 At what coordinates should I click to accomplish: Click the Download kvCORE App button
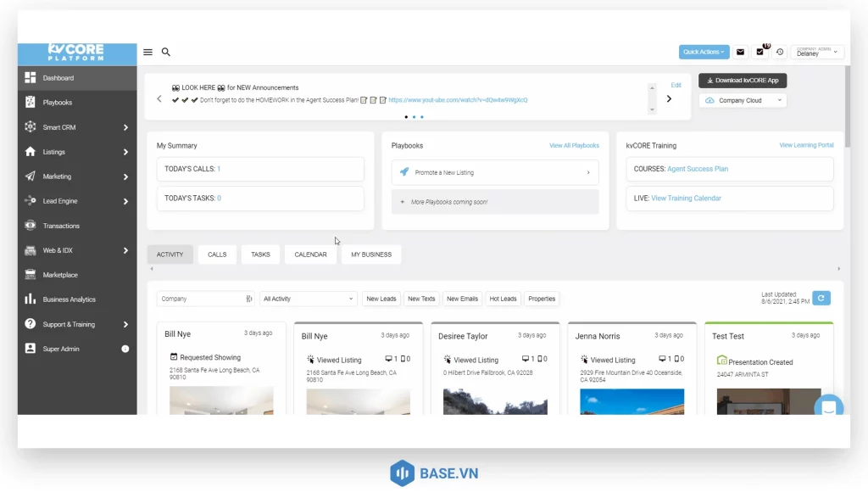(x=743, y=81)
